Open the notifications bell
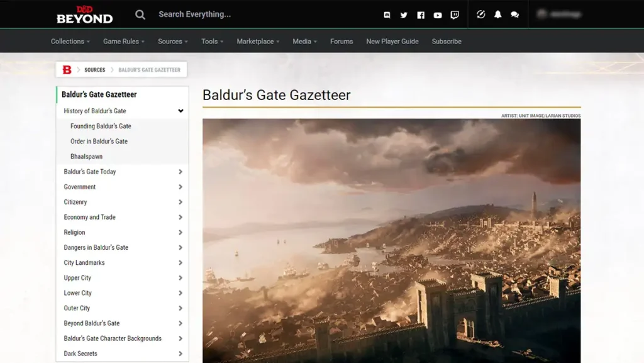Screen dimensions: 644x363 (498, 14)
